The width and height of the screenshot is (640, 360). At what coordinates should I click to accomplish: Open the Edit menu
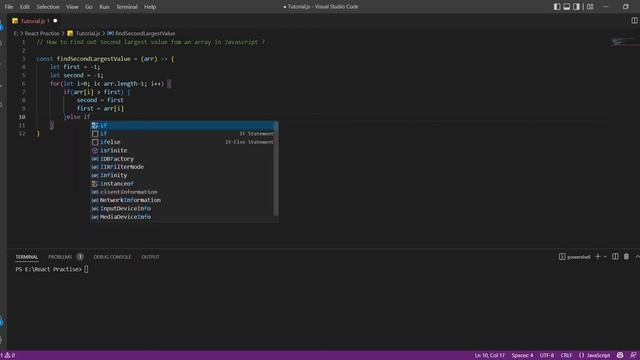pyautogui.click(x=24, y=7)
